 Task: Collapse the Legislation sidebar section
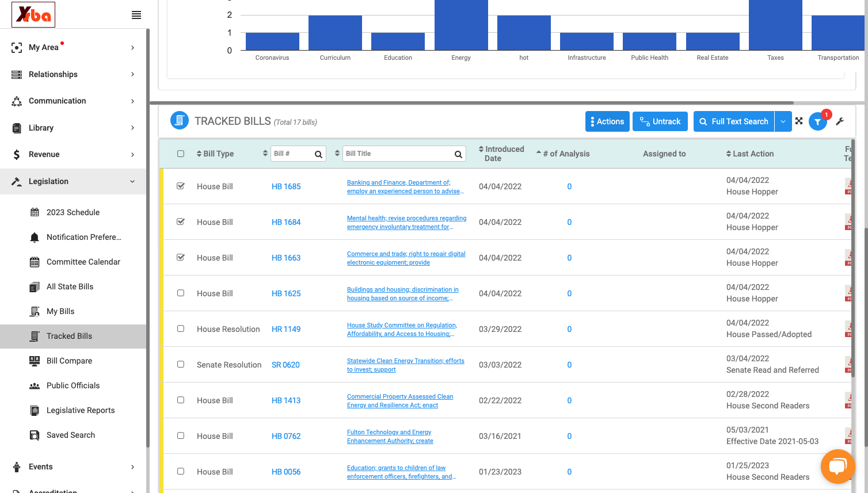[74, 181]
